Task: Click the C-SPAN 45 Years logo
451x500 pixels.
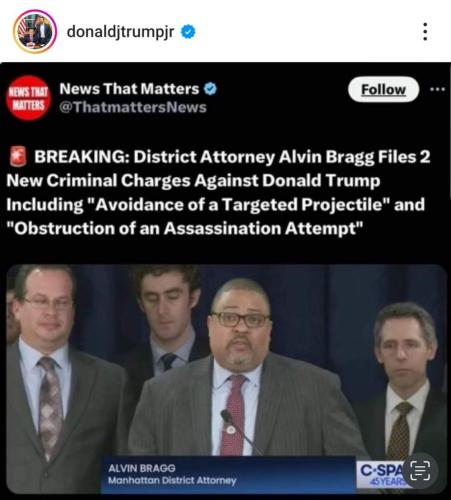Action: pyautogui.click(x=382, y=474)
